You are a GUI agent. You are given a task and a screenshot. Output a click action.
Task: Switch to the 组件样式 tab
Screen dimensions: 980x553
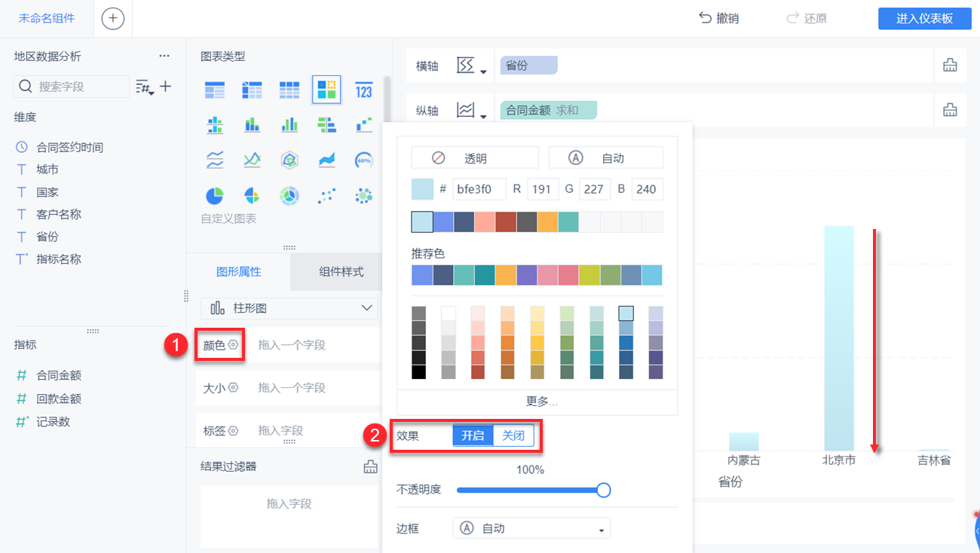point(341,272)
